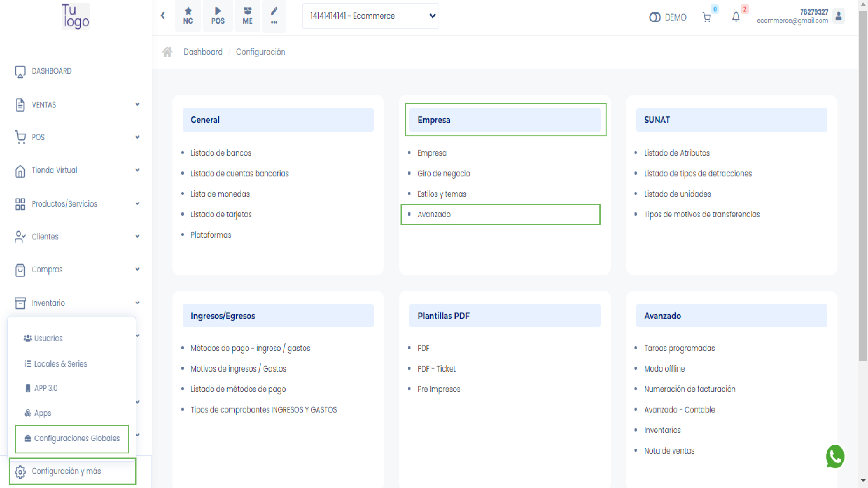Click the green WhatsApp chat icon
Viewport: 868px width, 488px height.
[835, 457]
